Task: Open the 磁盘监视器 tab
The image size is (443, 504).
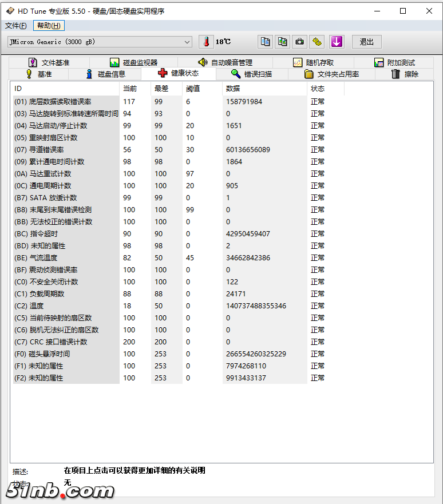Action: point(133,62)
